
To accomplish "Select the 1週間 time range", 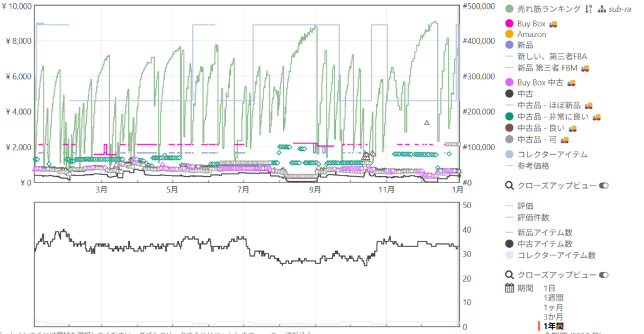I will tap(553, 298).
